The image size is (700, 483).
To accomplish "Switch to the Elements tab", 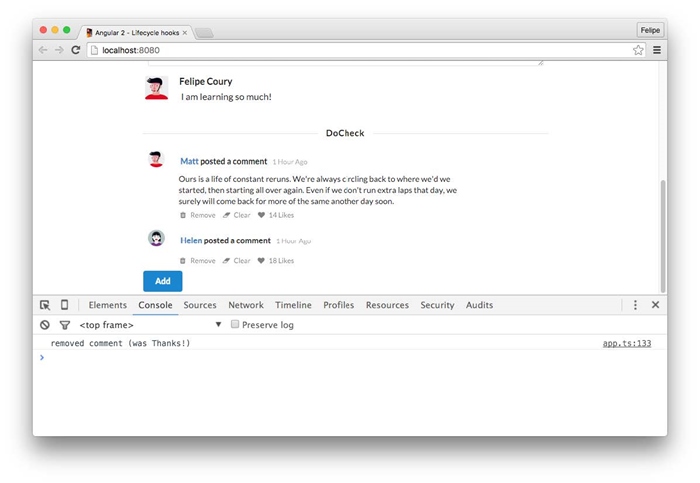I will [x=107, y=305].
